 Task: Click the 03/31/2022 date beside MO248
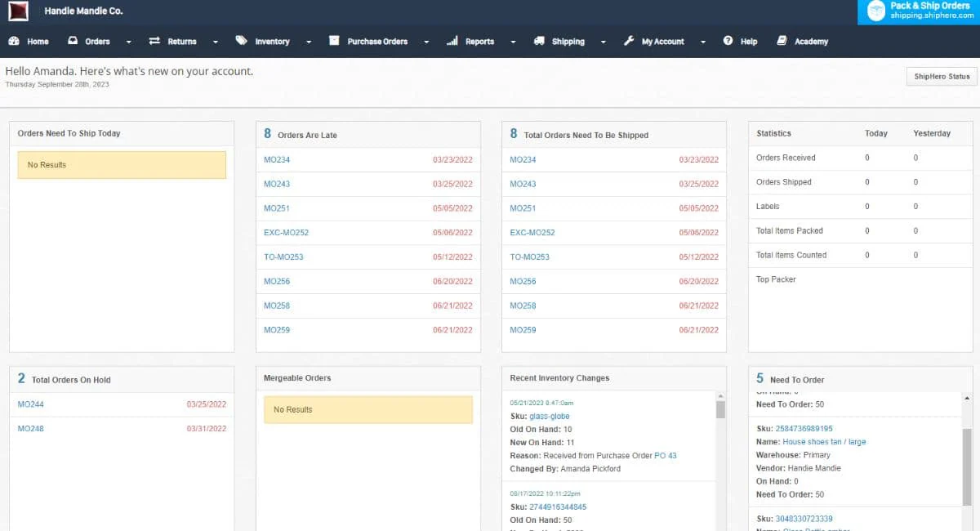207,428
